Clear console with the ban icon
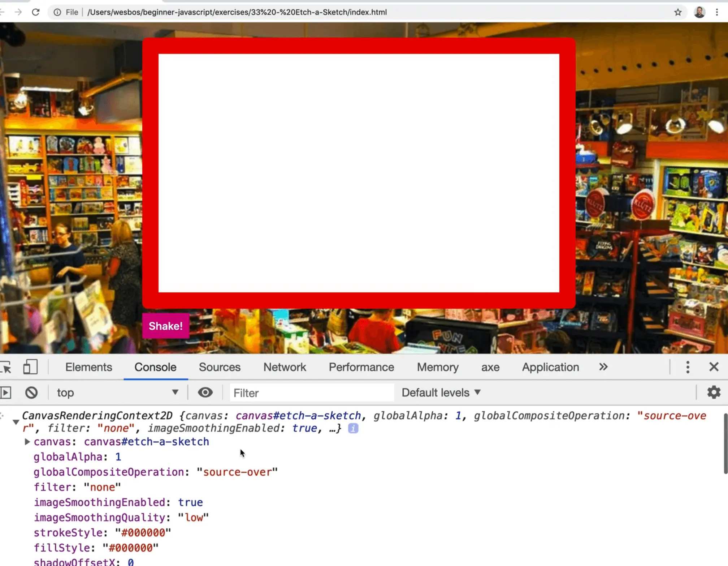Screen dimensions: 728x566 31,393
